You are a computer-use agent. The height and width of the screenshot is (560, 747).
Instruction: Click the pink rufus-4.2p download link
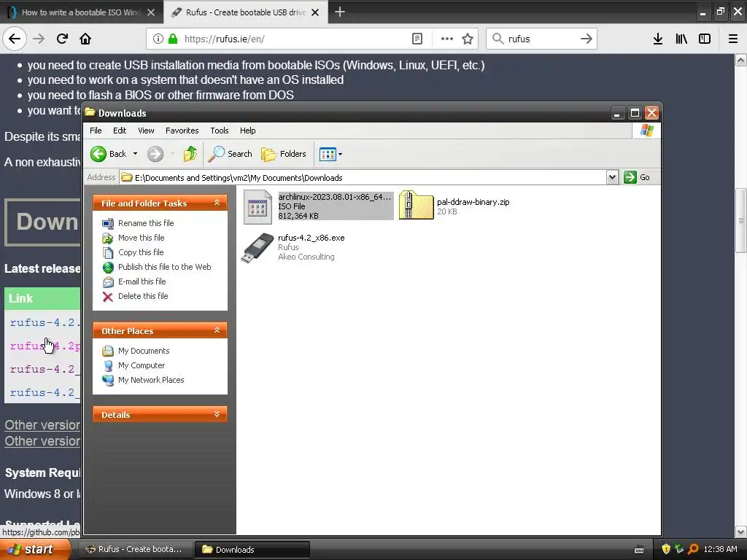[x=44, y=346]
